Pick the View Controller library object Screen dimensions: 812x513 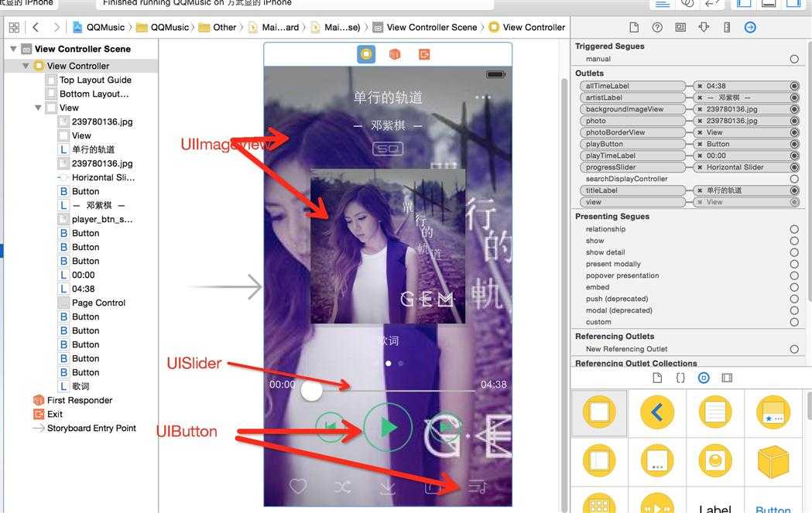(x=599, y=412)
